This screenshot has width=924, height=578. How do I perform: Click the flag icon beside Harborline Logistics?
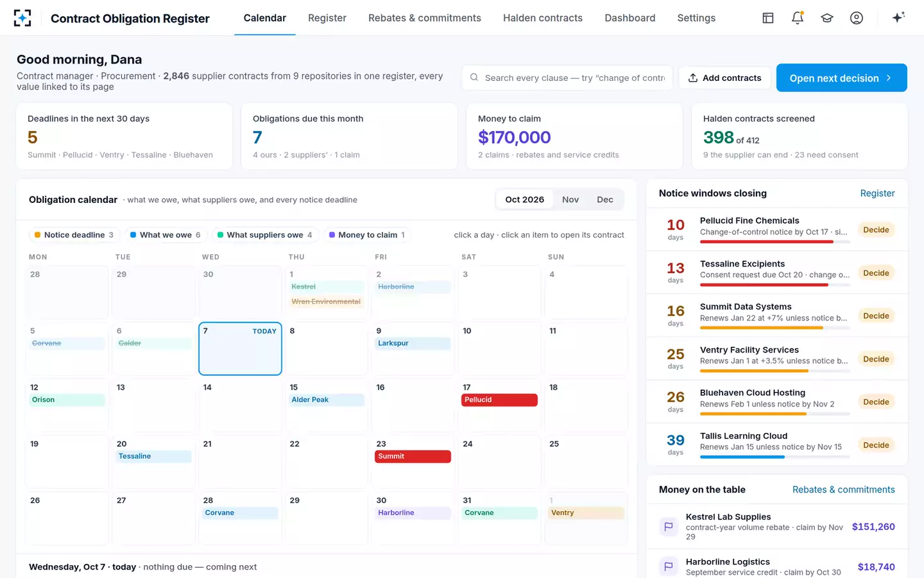tap(669, 567)
